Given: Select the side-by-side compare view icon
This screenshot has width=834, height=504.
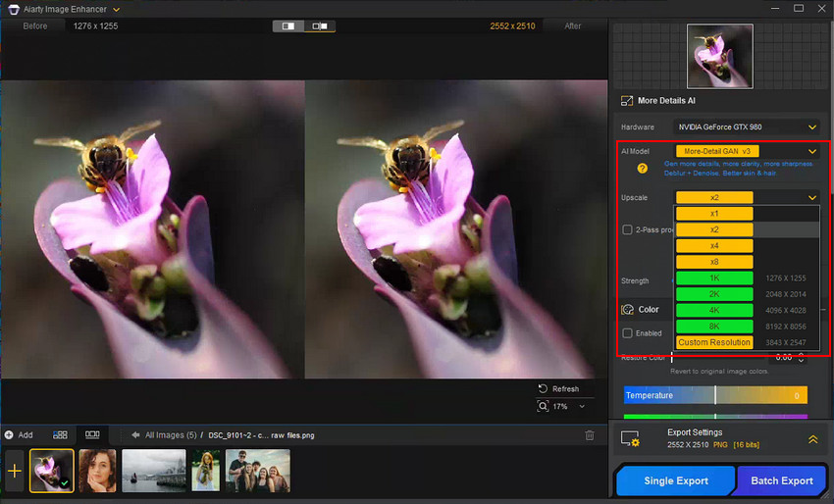Looking at the screenshot, I should tap(288, 26).
